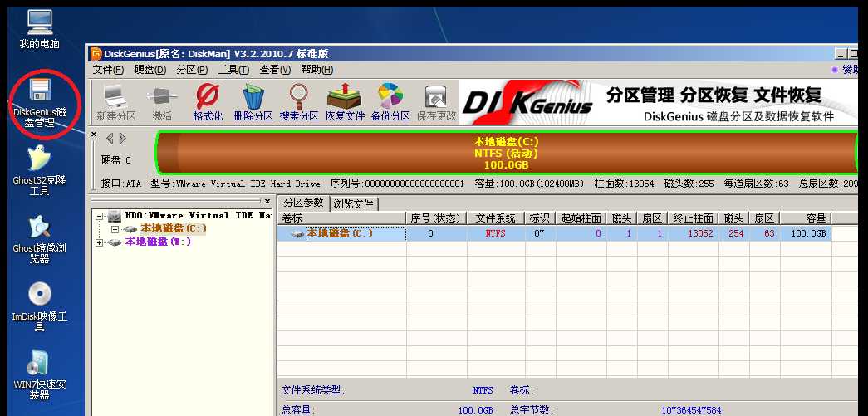This screenshot has width=868, height=416.
Task: Click the 新建分区 toolbar icon
Action: [115, 103]
